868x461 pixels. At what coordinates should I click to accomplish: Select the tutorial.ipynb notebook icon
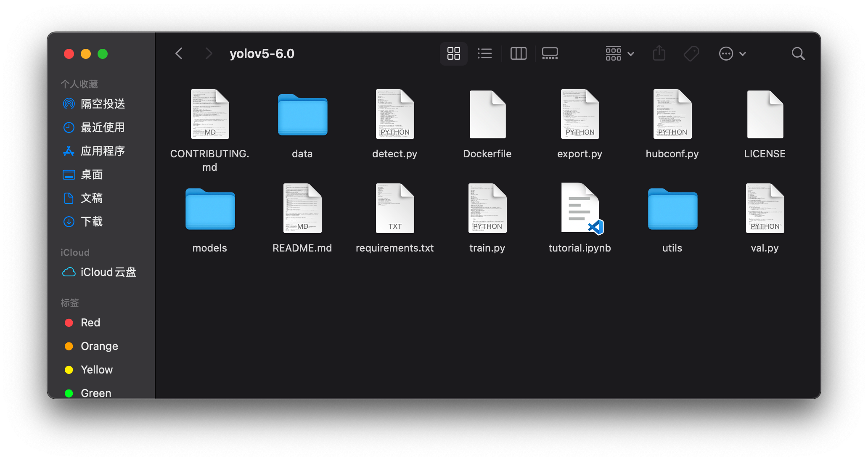pyautogui.click(x=582, y=208)
